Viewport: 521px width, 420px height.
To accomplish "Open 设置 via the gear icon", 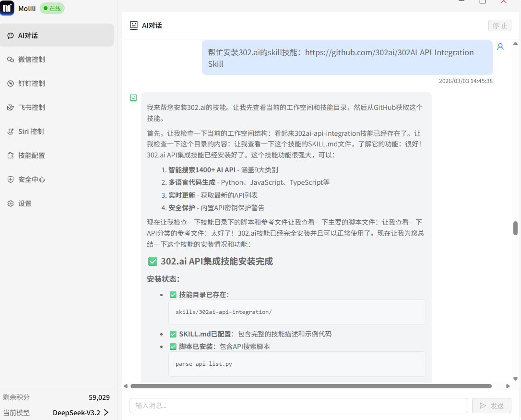I will (x=11, y=203).
